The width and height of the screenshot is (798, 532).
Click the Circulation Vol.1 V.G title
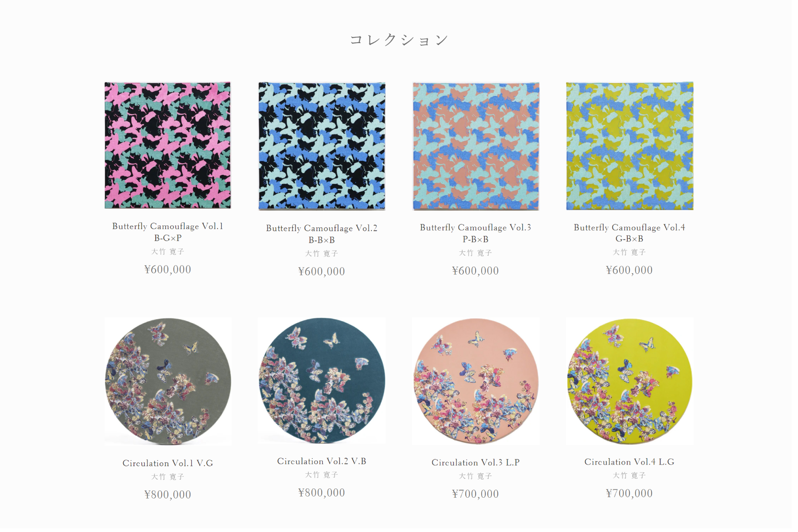pos(168,463)
